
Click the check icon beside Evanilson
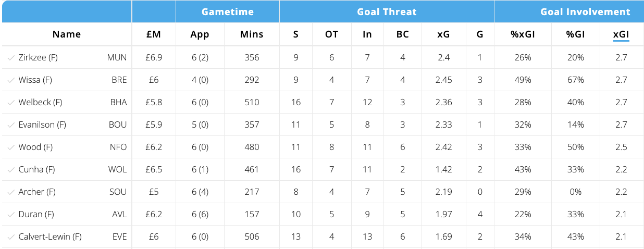pos(11,125)
